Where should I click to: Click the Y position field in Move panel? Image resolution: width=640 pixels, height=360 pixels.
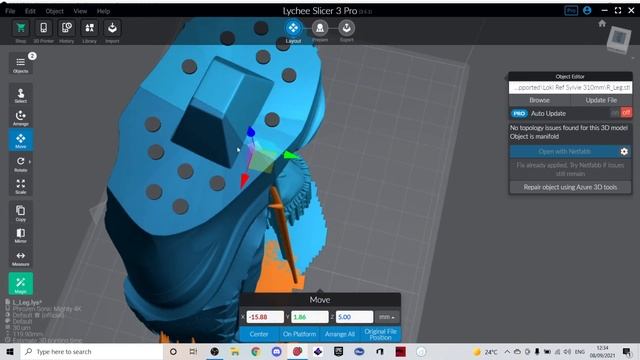[x=309, y=317]
